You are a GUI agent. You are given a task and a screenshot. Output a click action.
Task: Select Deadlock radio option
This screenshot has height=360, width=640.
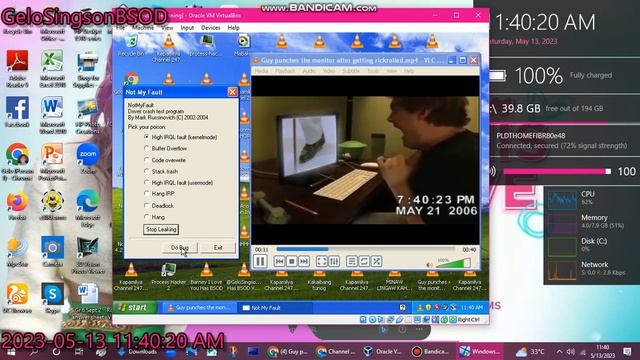click(x=147, y=205)
